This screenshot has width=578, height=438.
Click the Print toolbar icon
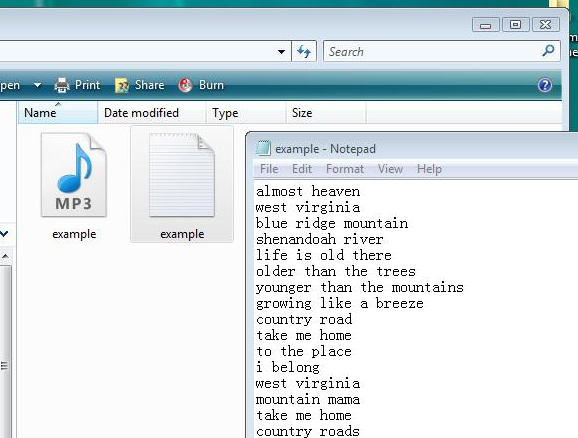point(62,85)
